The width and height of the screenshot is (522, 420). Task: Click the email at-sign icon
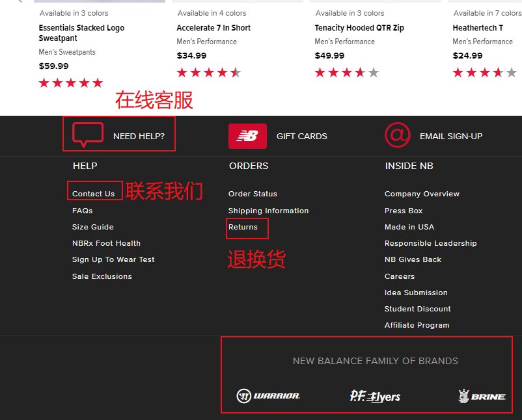click(x=398, y=135)
